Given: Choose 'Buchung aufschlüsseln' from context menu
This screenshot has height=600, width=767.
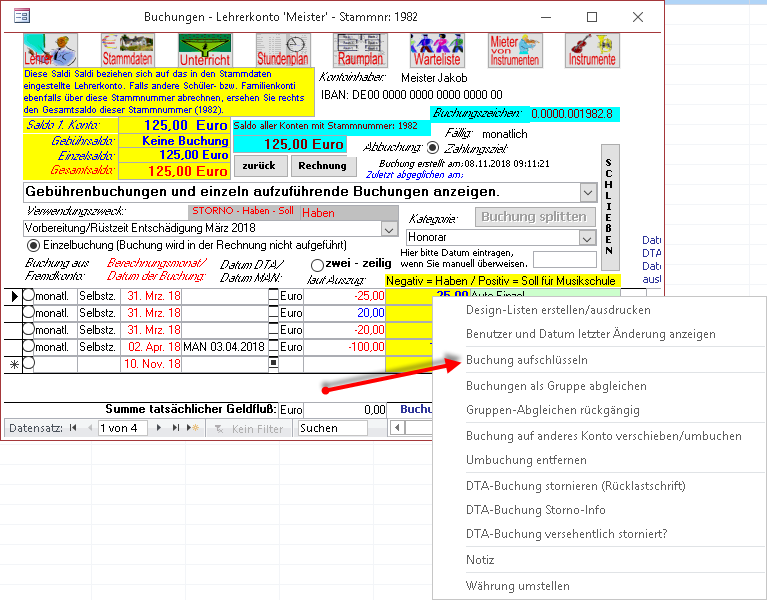Looking at the screenshot, I should (x=526, y=359).
